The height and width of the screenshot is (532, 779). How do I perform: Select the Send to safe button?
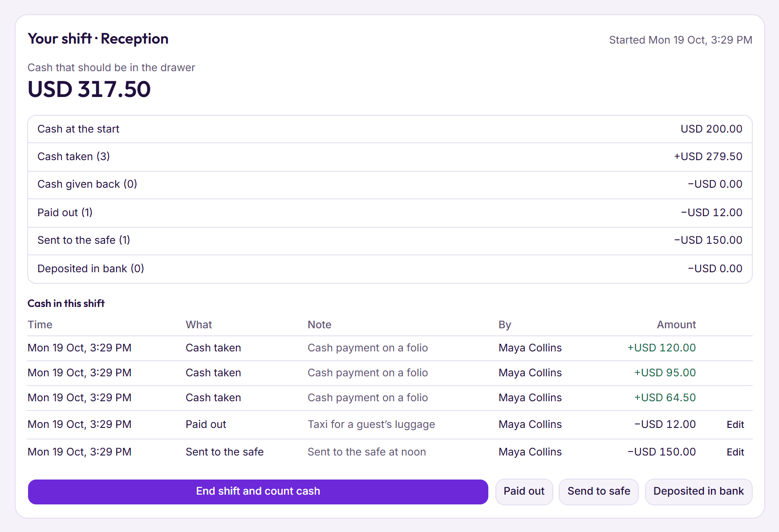coord(598,492)
